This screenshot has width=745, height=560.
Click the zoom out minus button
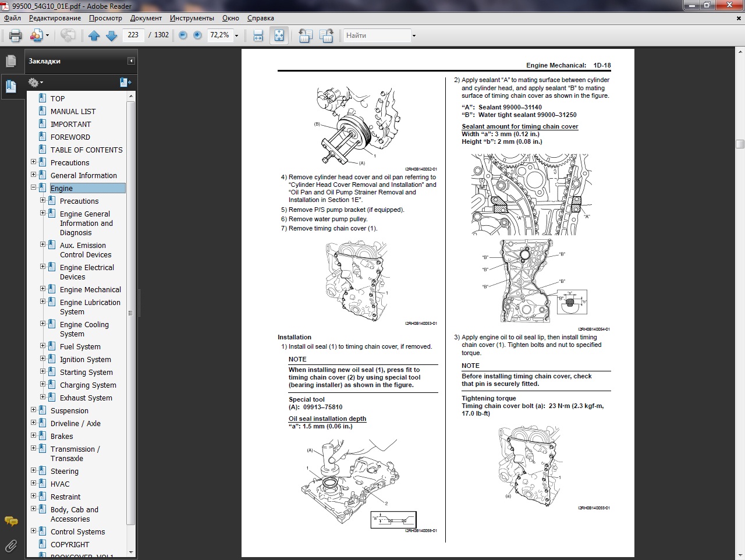point(183,35)
